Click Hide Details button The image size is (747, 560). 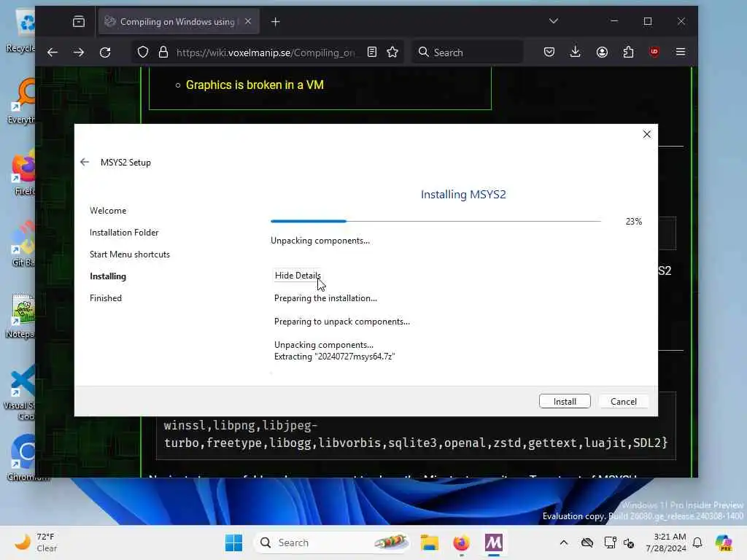298,275
